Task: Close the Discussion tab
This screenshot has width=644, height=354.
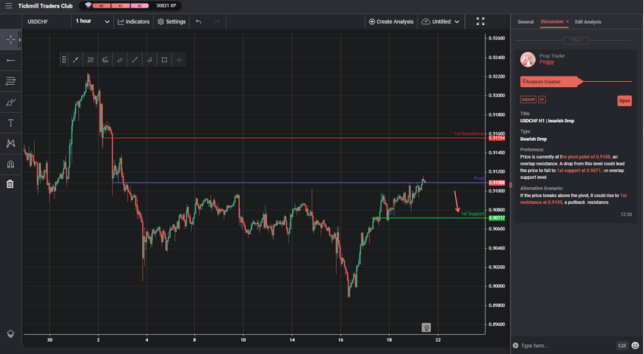Action: pos(567,22)
